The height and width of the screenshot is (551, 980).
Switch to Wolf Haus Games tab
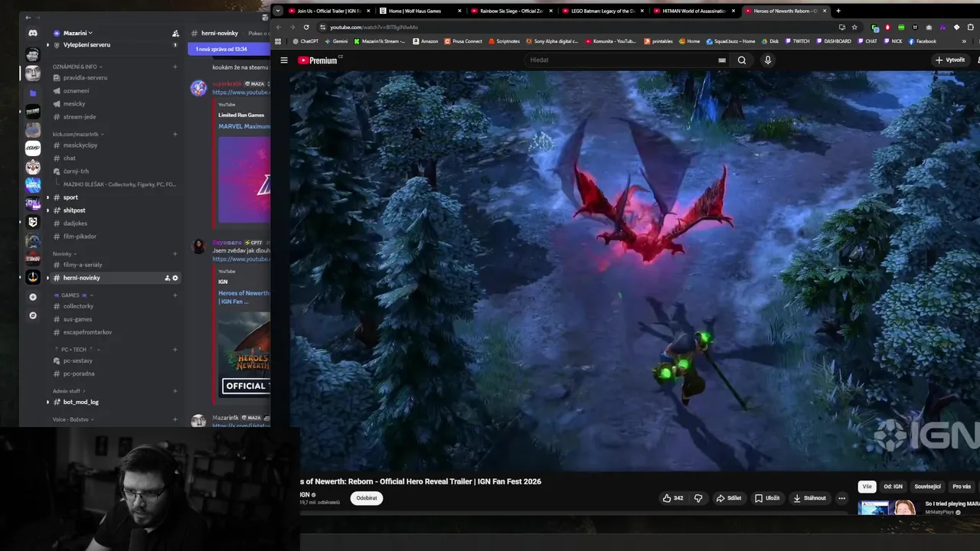(420, 11)
